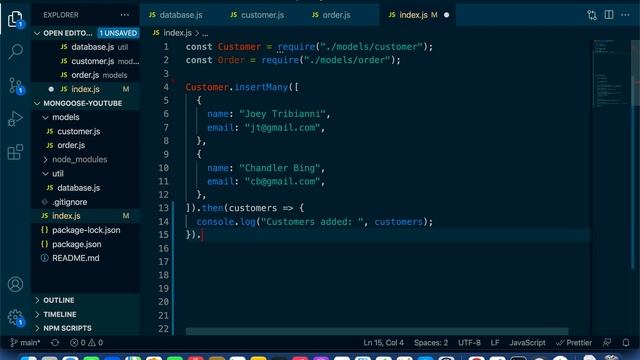Image resolution: width=640 pixels, height=360 pixels.
Task: Select the index.js editor tab
Action: point(413,15)
